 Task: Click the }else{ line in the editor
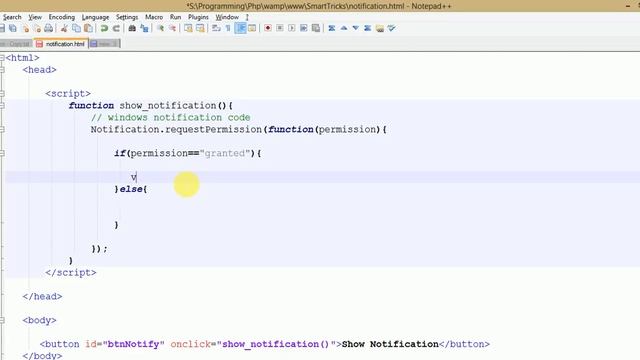(x=131, y=189)
